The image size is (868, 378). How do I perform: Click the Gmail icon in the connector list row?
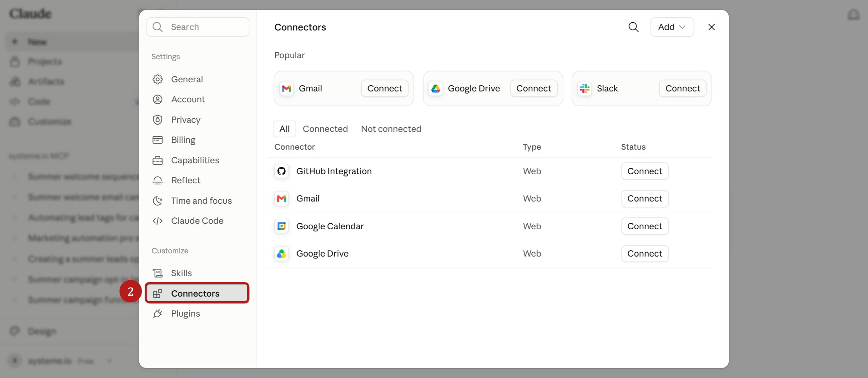(282, 199)
